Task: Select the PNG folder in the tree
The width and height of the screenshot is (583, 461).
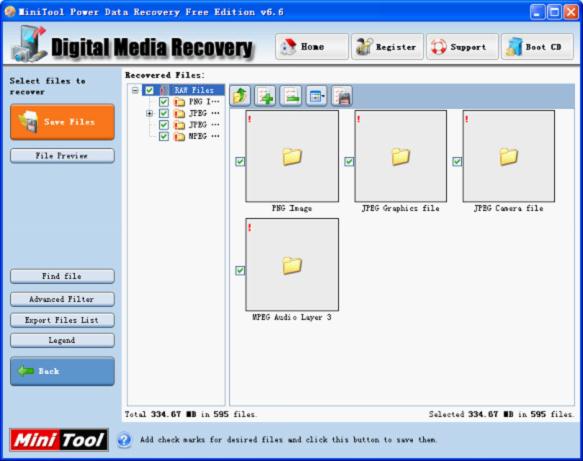Action: [x=197, y=102]
